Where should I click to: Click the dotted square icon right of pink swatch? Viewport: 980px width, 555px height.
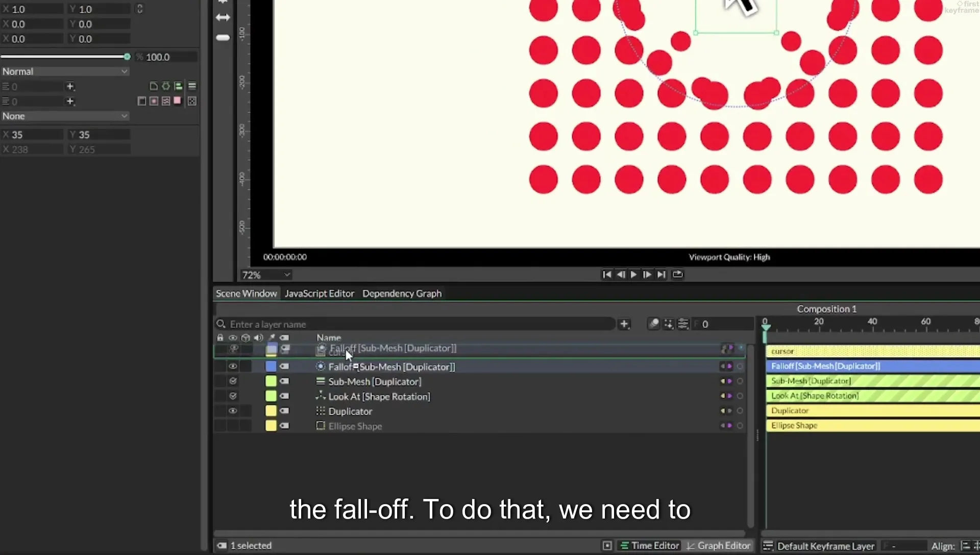(x=192, y=101)
